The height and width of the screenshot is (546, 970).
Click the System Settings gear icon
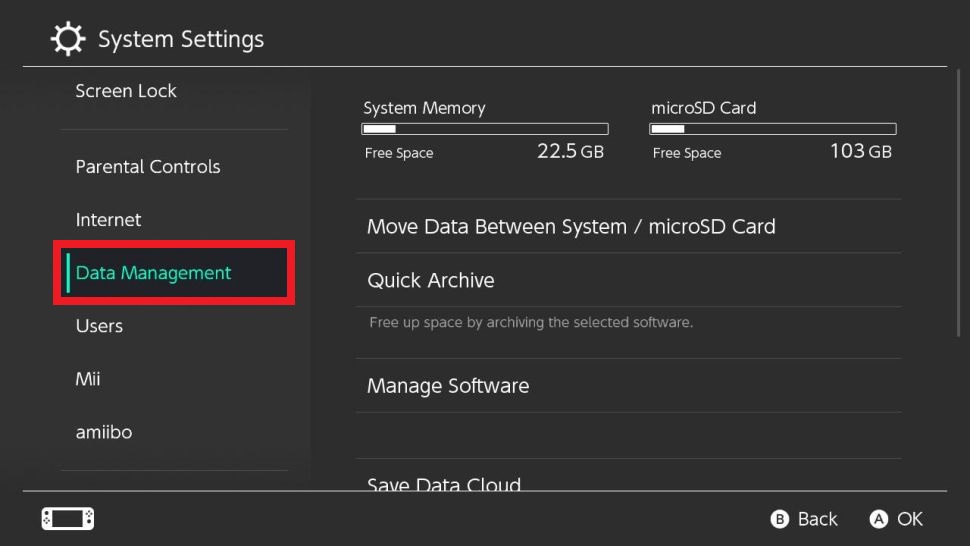click(x=67, y=39)
